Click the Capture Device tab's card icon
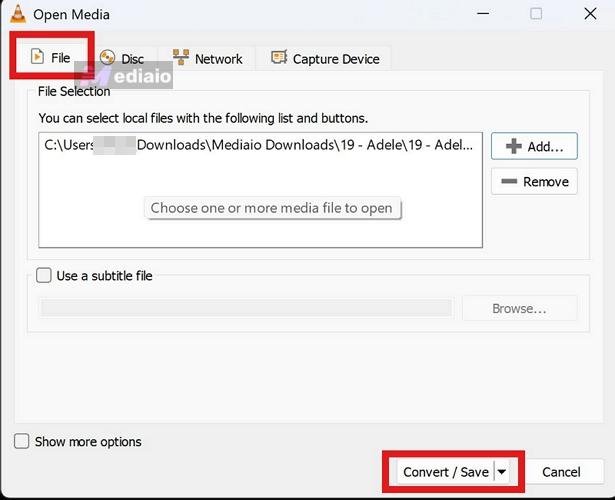The width and height of the screenshot is (615, 500). pyautogui.click(x=279, y=58)
